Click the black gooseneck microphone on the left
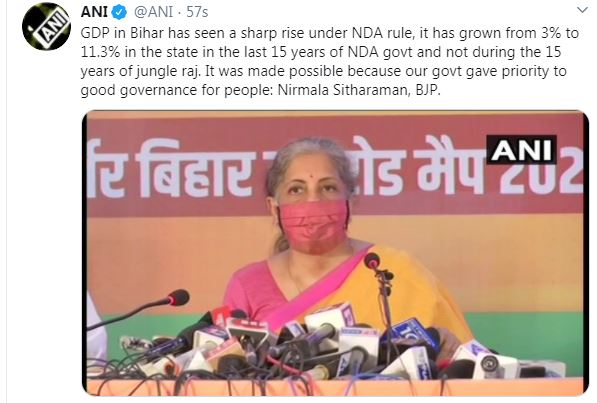Screen dimensions: 597x403 coord(139,308)
